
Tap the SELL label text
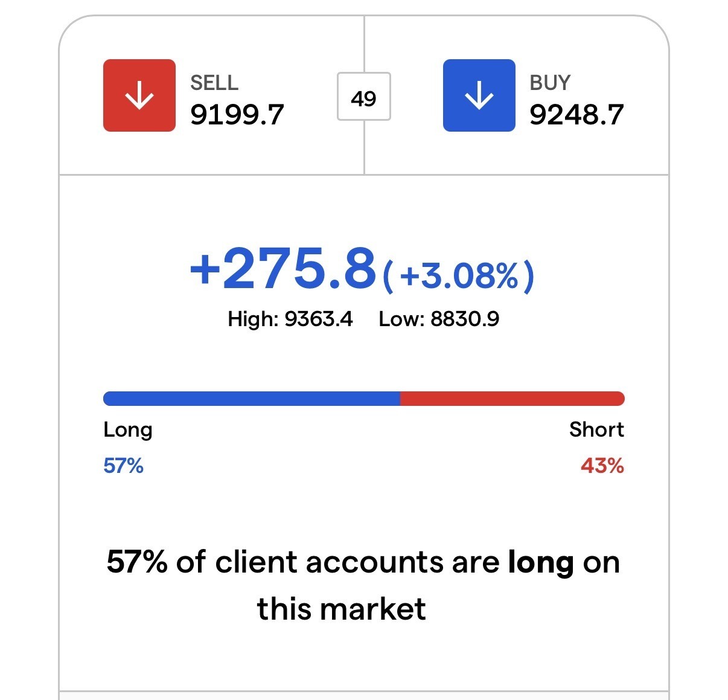214,83
